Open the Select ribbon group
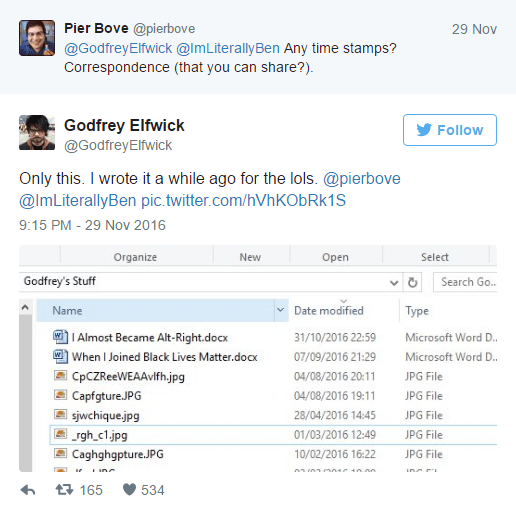 tap(435, 257)
